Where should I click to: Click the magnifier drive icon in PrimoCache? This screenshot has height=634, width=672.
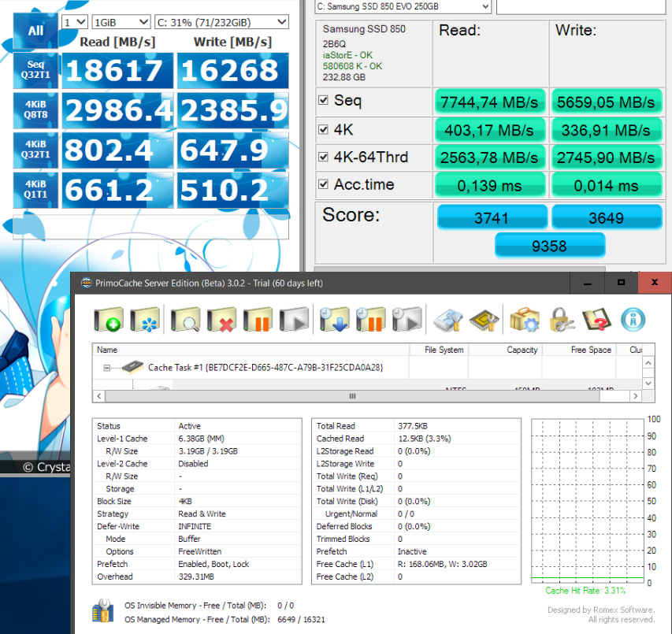click(185, 320)
